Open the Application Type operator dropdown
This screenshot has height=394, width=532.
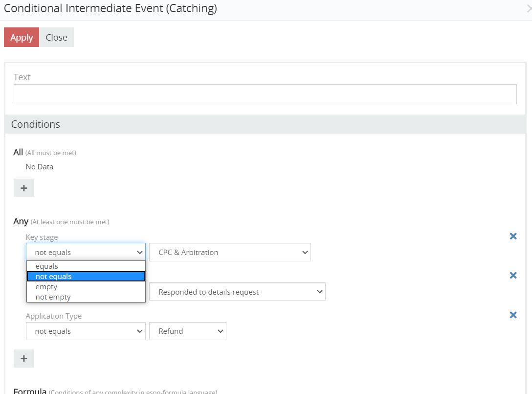click(86, 331)
